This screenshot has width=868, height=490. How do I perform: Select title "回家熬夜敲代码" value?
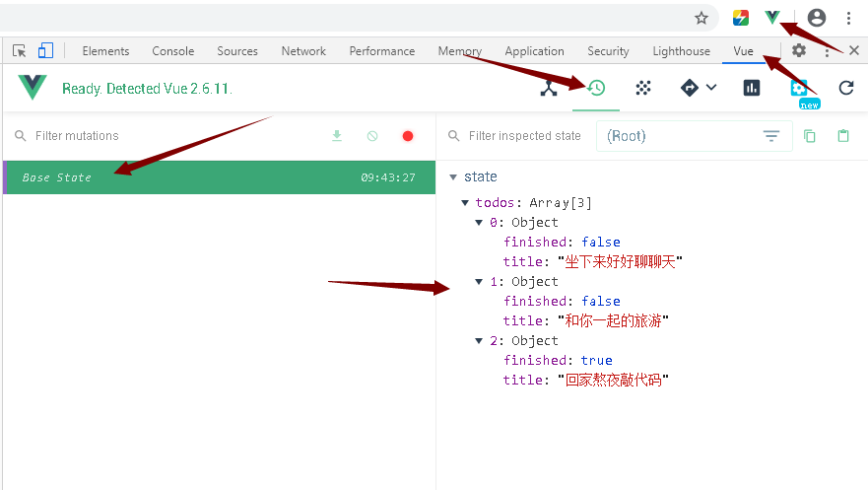(x=614, y=380)
